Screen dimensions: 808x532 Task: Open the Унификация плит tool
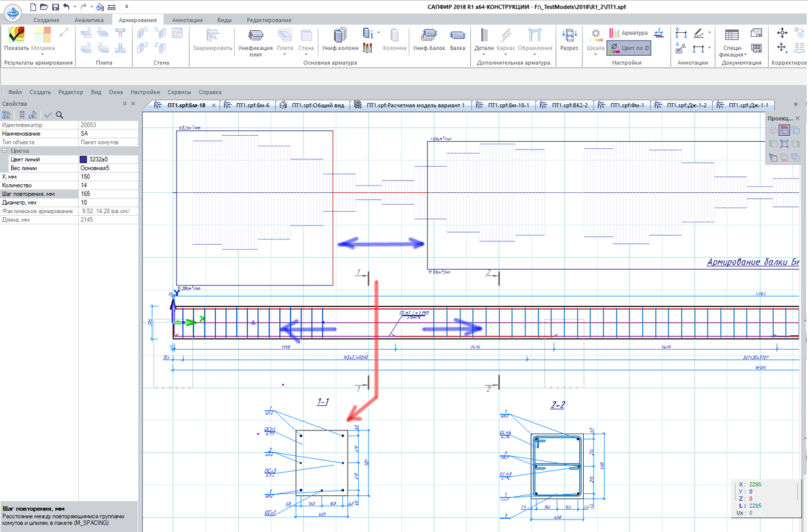[x=255, y=41]
